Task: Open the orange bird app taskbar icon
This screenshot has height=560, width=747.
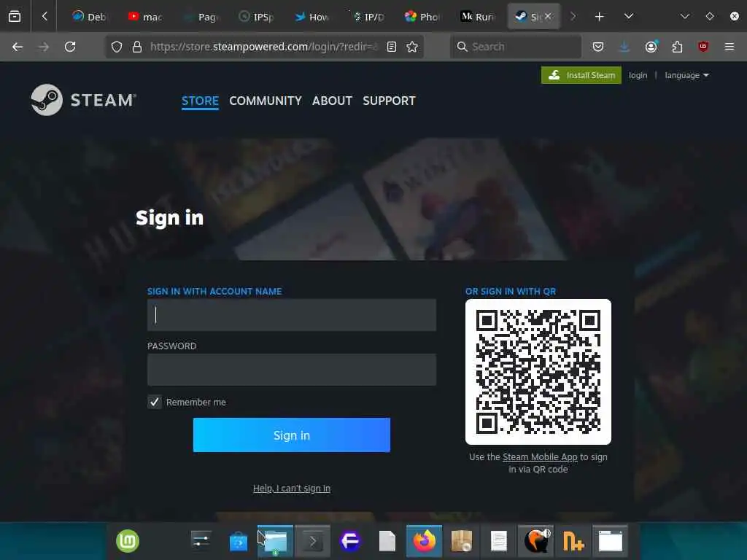Action: tap(536, 541)
